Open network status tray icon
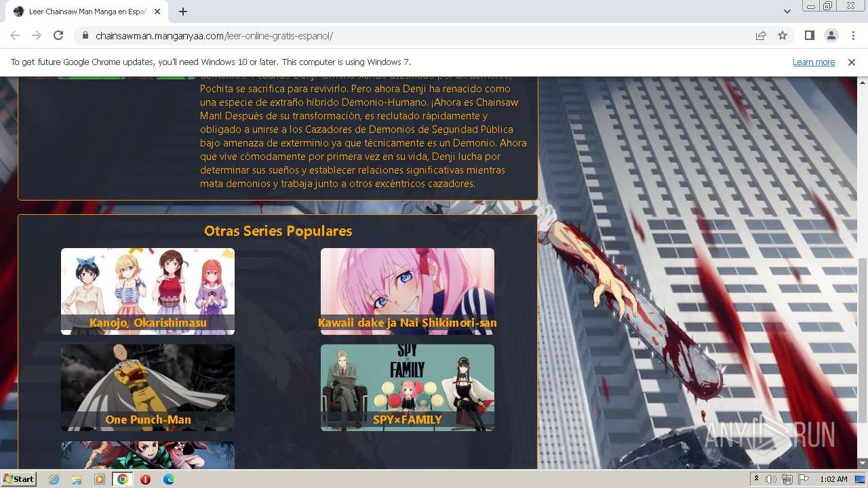The width and height of the screenshot is (868, 488). pyautogui.click(x=787, y=479)
